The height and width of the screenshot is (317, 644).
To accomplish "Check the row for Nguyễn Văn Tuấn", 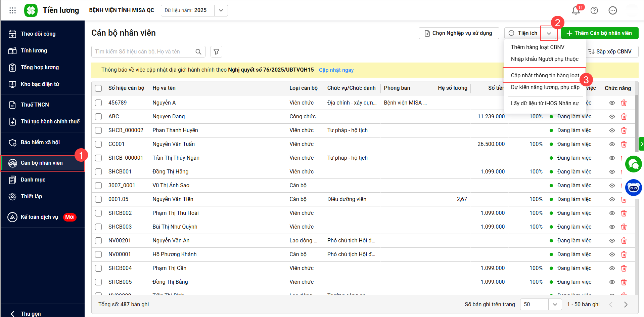I will (98, 144).
